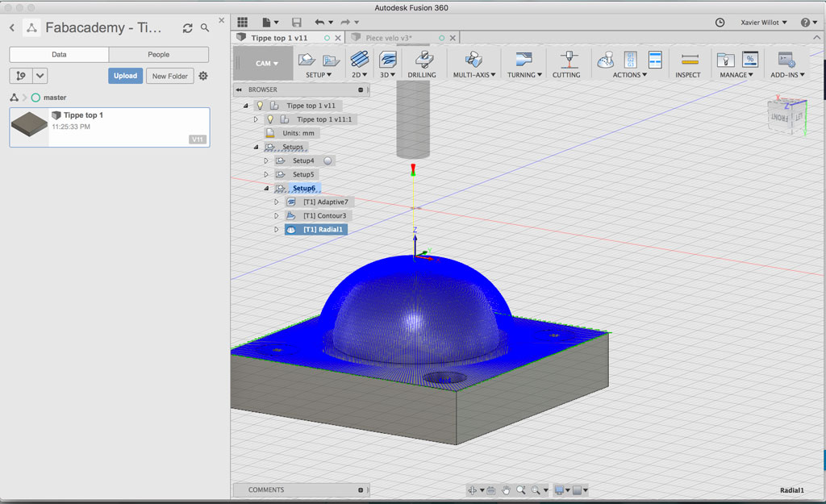Open the branch selector chevron dropdown
826x504 pixels.
(40, 76)
